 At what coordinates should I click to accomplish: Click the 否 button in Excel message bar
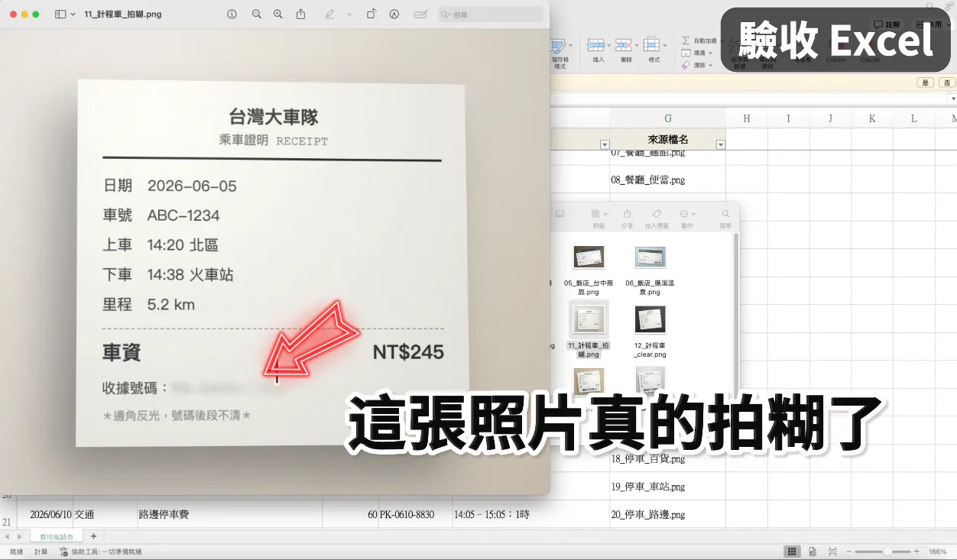(x=947, y=83)
